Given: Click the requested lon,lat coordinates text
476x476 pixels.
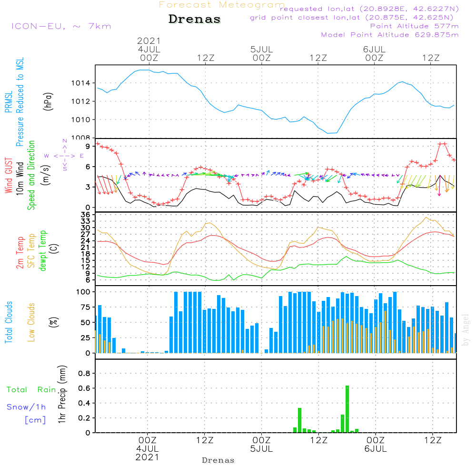Looking at the screenshot, I should point(369,9).
